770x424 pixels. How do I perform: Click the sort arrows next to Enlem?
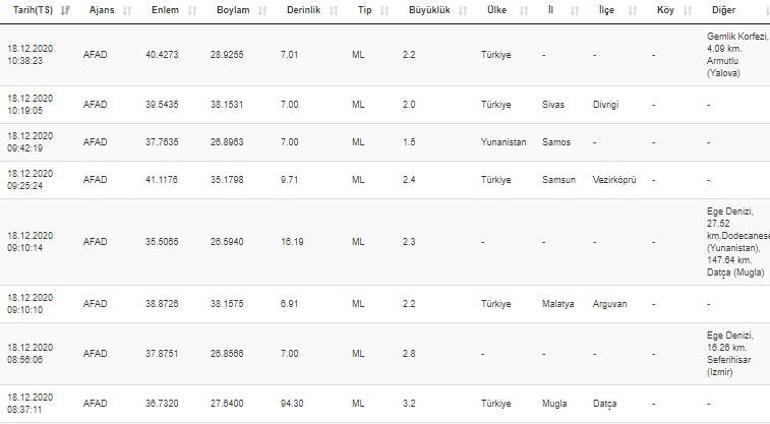point(191,9)
